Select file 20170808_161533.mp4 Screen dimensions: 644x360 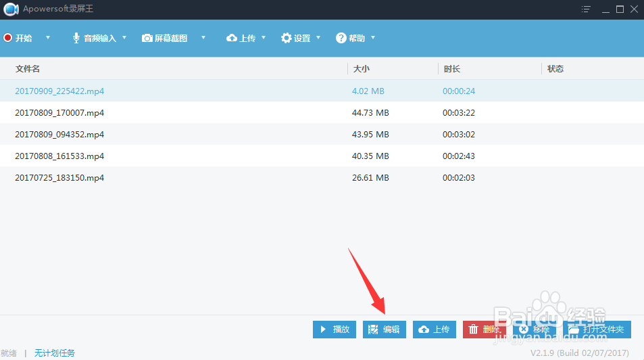[x=59, y=156]
